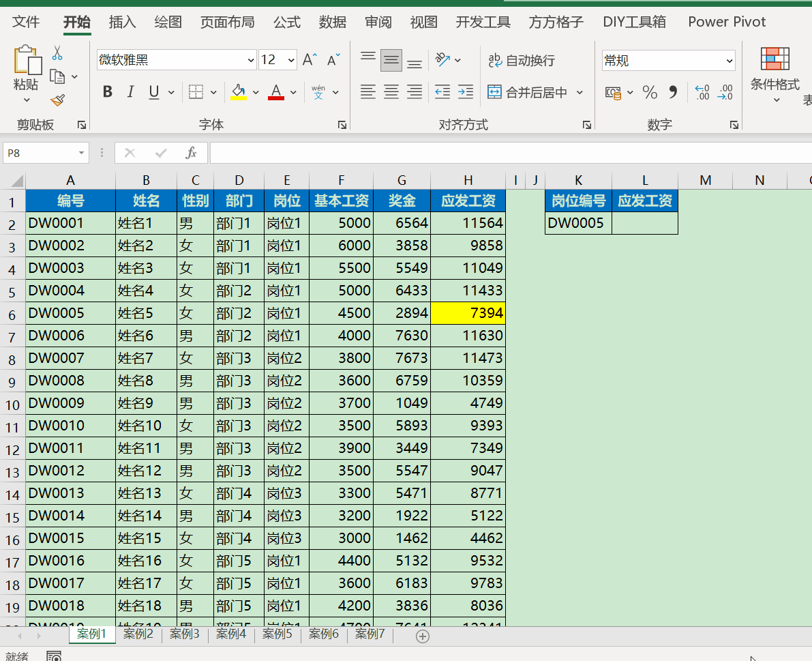The height and width of the screenshot is (661, 812).
Task: Click the increase indent icon
Action: click(x=466, y=91)
